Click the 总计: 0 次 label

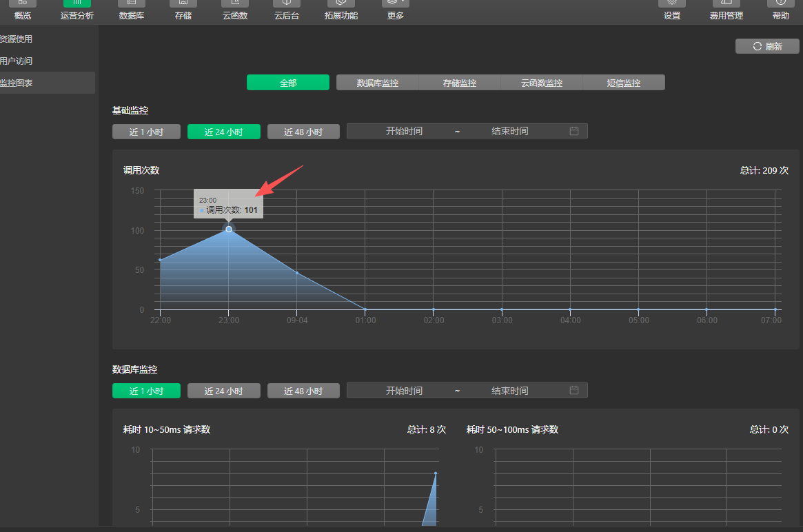pos(769,429)
